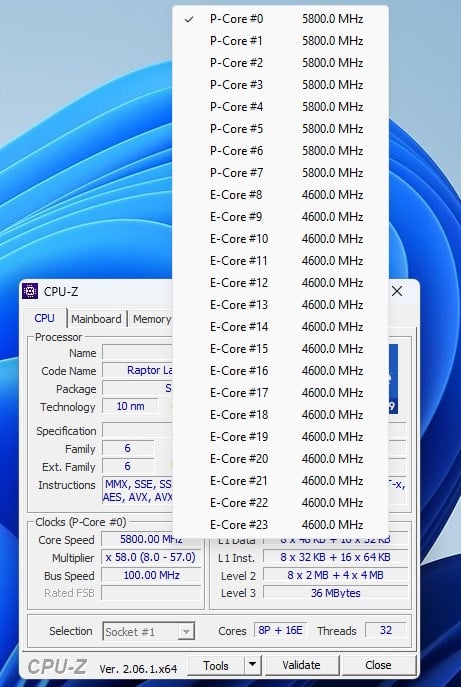Choose E-Core #9 from the menu
The image size is (461, 687).
280,216
